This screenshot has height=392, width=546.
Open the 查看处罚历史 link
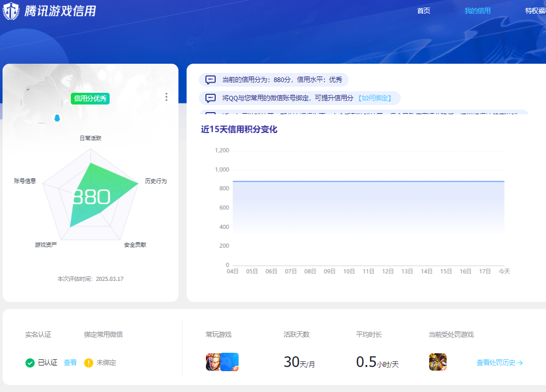pos(499,363)
